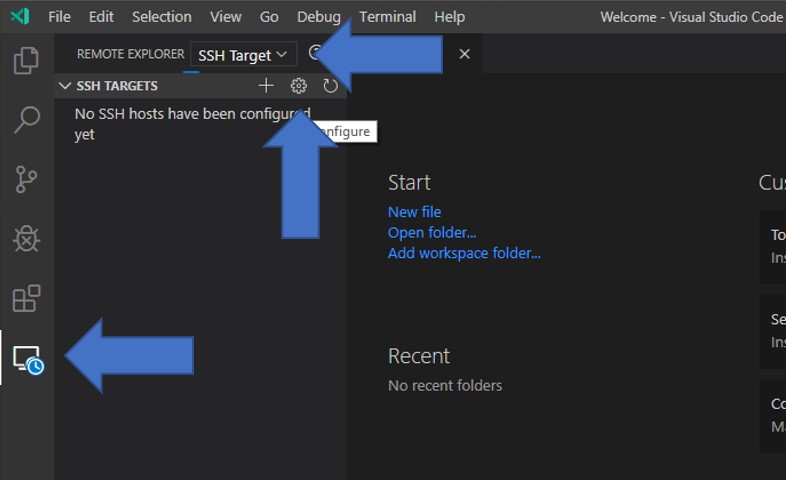Click the Configure gear icon for SSH targets
786x480 pixels.
(298, 86)
